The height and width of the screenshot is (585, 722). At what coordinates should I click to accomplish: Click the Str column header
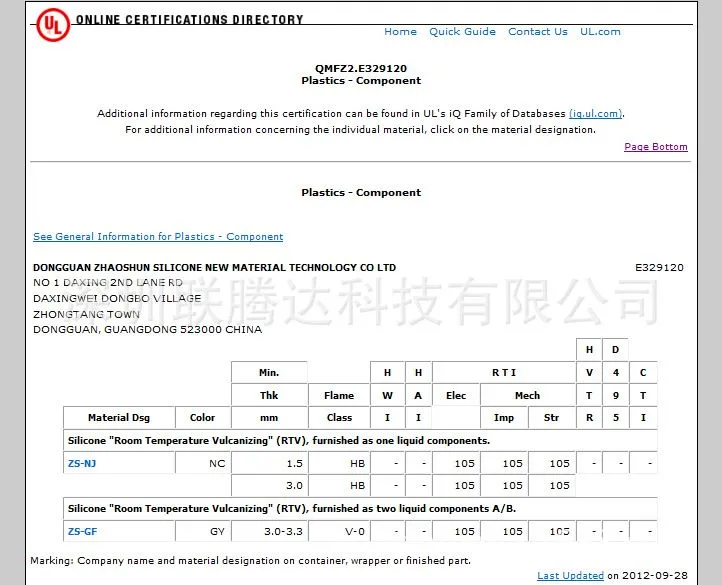552,418
